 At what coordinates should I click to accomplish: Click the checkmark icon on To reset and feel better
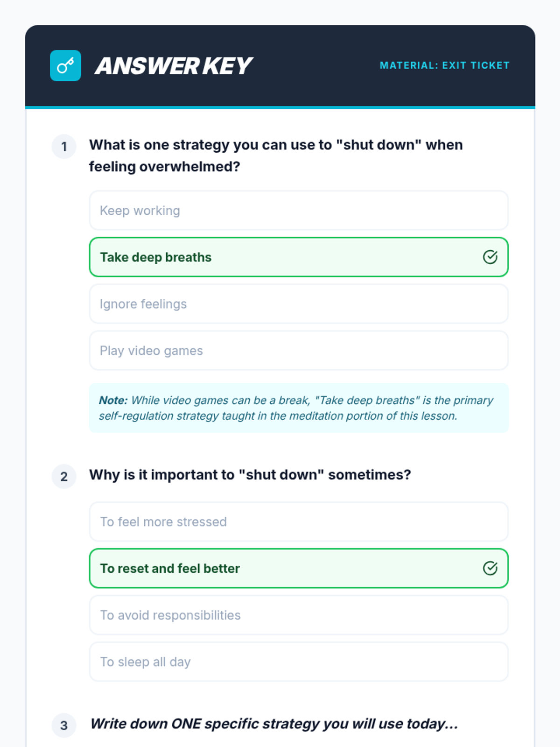click(490, 568)
